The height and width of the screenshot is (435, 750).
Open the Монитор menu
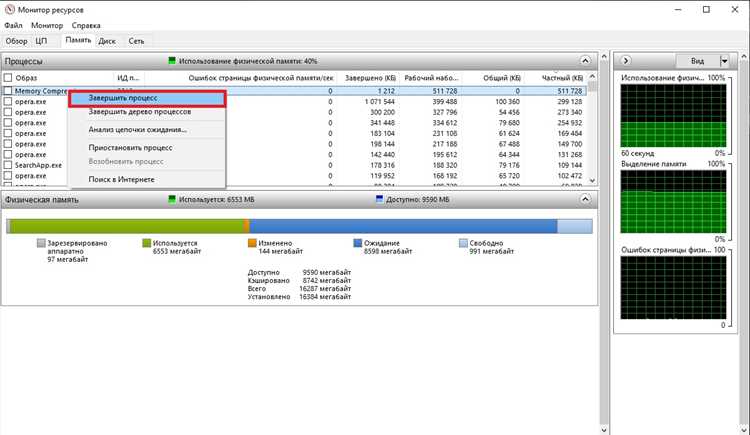point(47,25)
